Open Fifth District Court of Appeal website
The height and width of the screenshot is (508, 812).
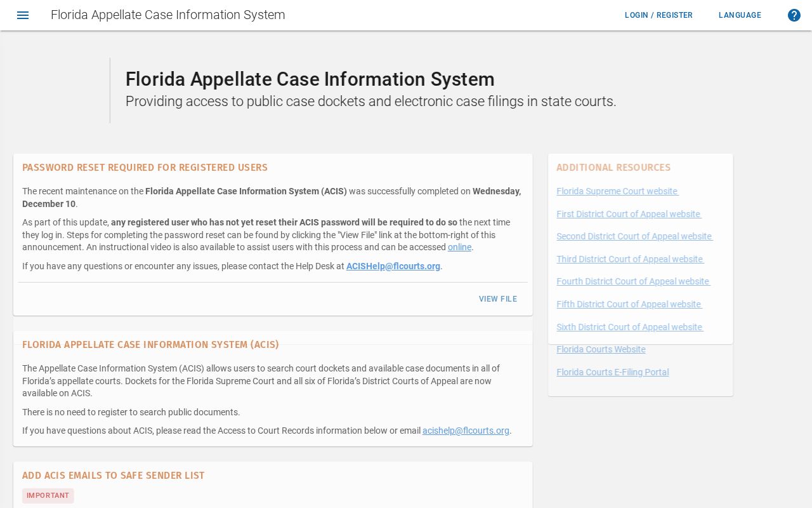point(629,304)
